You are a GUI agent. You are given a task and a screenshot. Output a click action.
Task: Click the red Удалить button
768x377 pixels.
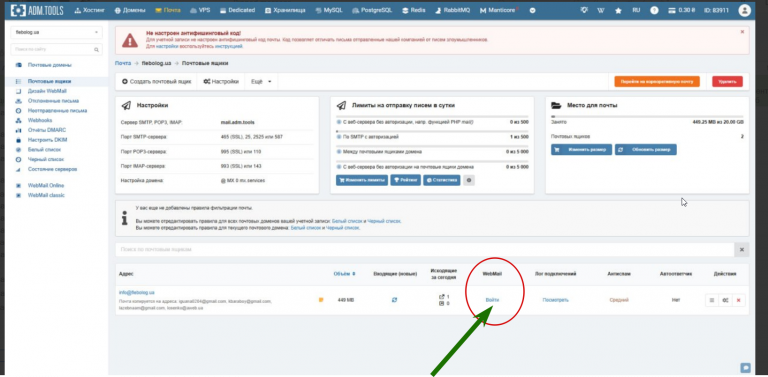tap(727, 82)
